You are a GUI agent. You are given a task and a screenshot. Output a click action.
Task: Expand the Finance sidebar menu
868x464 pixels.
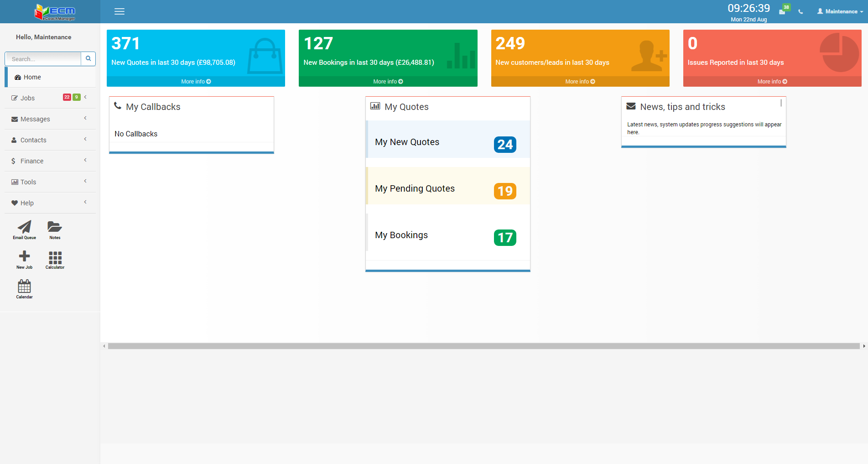tap(32, 161)
